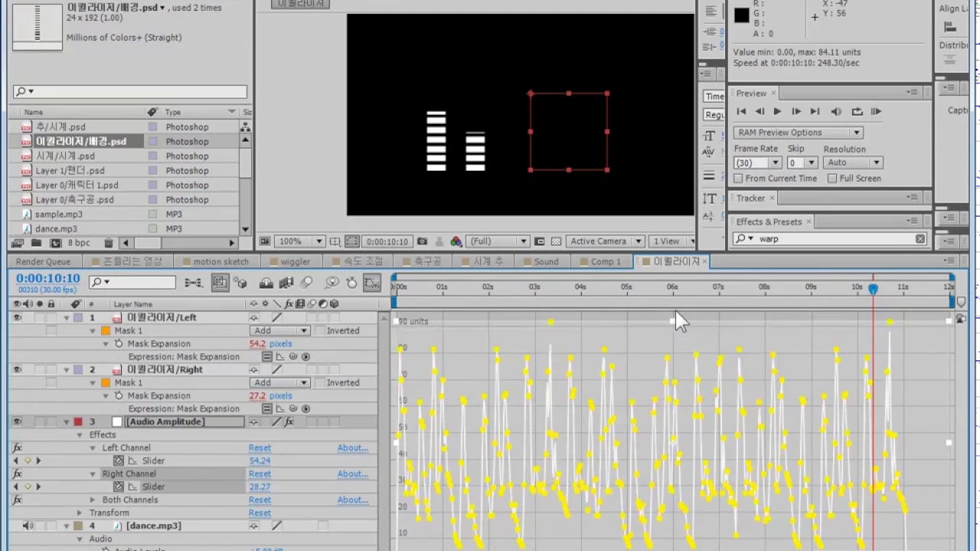Screen dimensions: 980x551
Task: Hide the Audio Amplitude layer eye icon
Action: point(17,422)
